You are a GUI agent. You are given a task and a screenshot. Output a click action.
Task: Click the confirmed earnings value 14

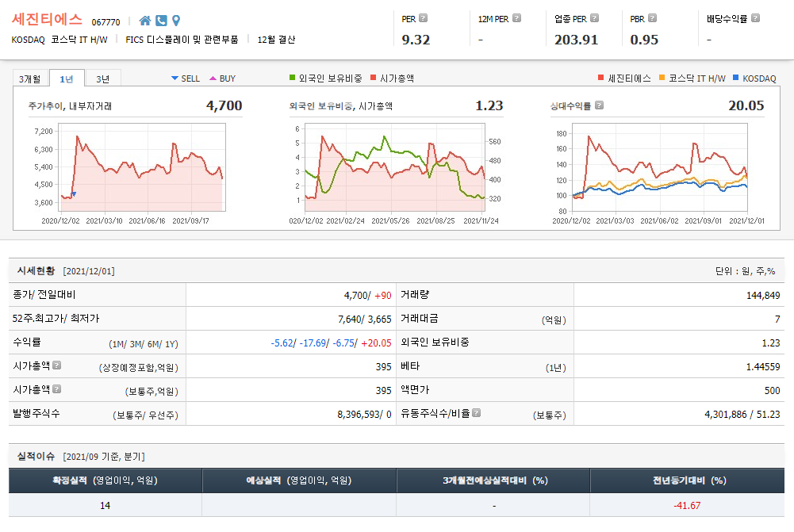coord(105,506)
